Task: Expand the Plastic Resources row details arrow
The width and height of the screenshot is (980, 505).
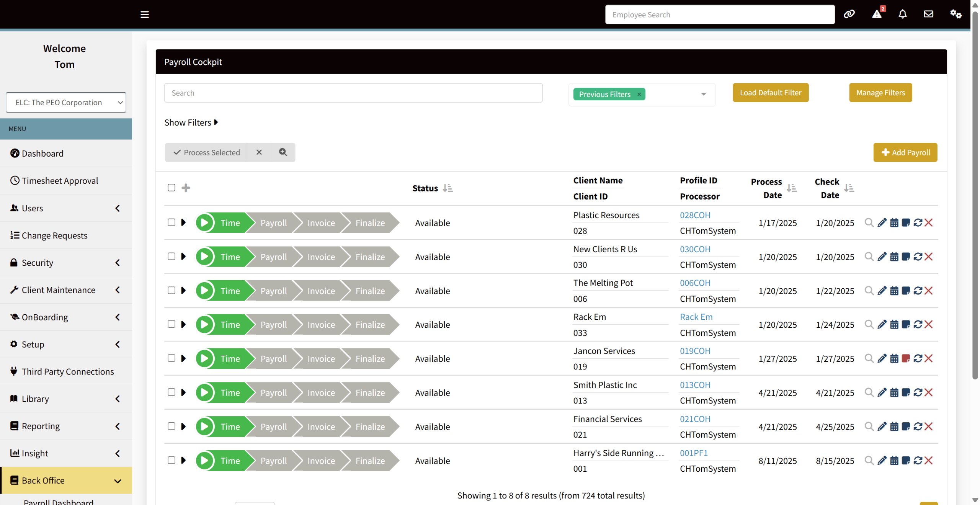Action: pos(183,222)
